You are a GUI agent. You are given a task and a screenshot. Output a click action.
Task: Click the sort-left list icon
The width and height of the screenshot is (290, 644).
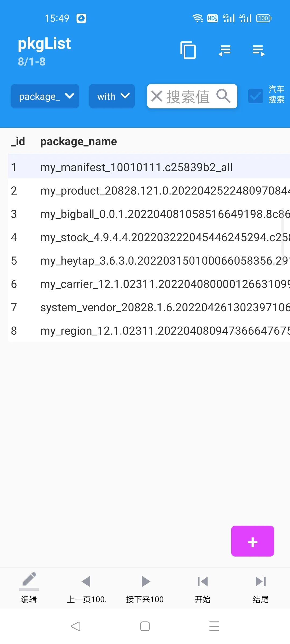(x=225, y=50)
